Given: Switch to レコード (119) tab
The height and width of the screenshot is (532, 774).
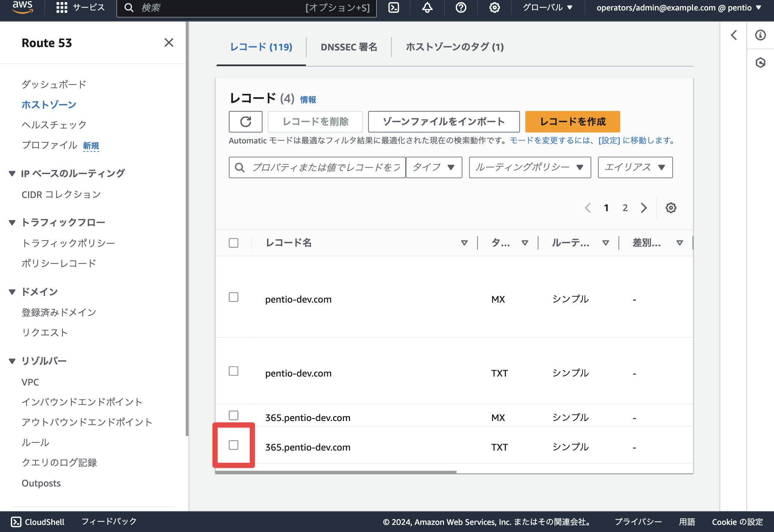Looking at the screenshot, I should tap(261, 47).
